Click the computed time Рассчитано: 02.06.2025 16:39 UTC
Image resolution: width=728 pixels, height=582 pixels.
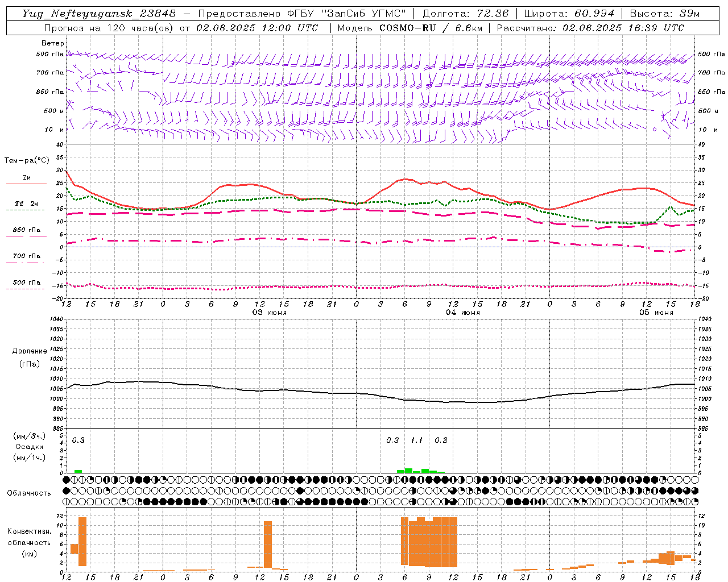pos(590,28)
